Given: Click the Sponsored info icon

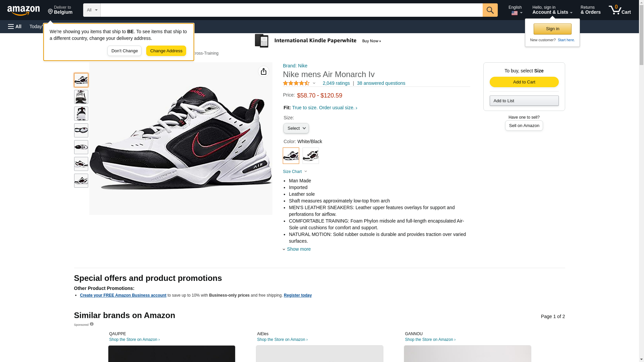Looking at the screenshot, I should pyautogui.click(x=92, y=324).
